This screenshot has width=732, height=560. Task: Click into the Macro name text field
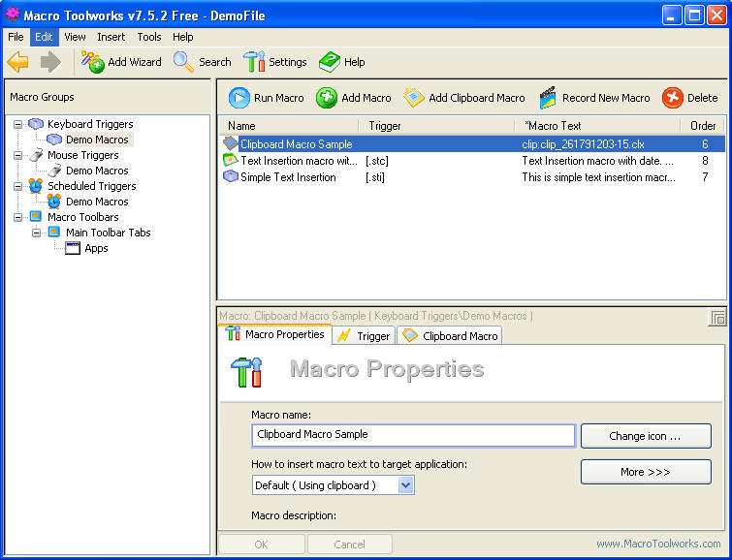pos(413,435)
